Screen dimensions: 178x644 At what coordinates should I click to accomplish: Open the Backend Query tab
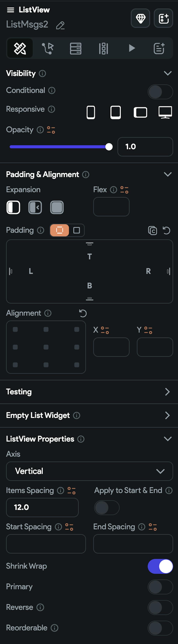pyautogui.click(x=75, y=48)
